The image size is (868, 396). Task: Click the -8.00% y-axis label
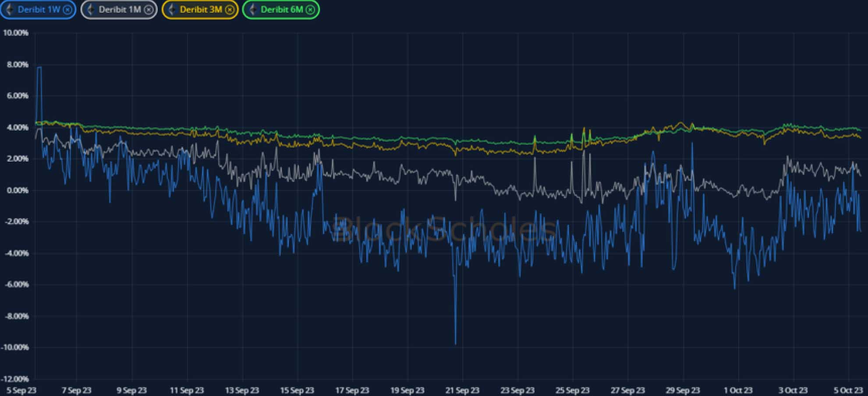coord(17,316)
